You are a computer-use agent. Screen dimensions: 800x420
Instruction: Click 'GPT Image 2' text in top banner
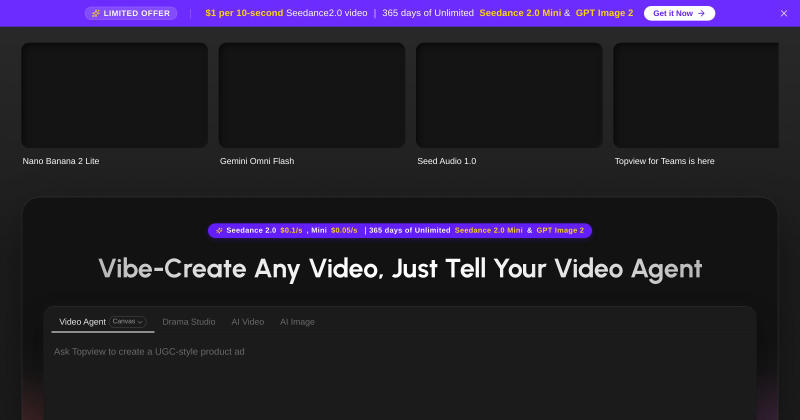tap(604, 13)
